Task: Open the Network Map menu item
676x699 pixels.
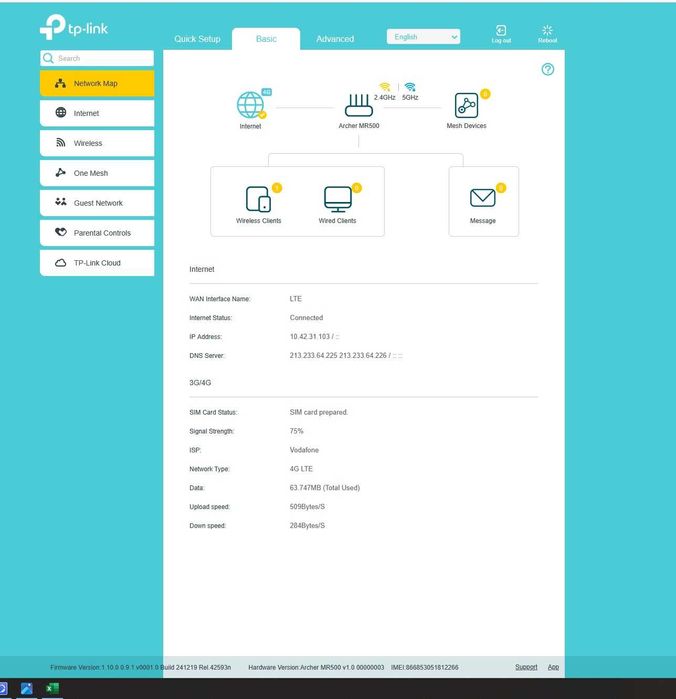Action: (97, 83)
